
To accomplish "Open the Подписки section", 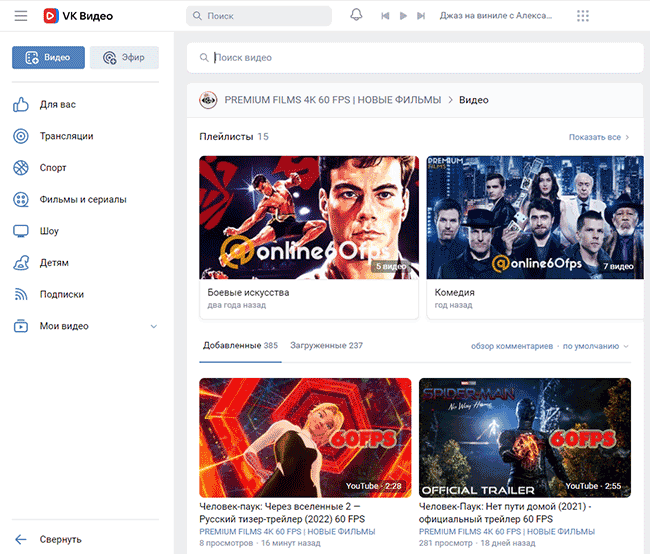I will pos(85,294).
